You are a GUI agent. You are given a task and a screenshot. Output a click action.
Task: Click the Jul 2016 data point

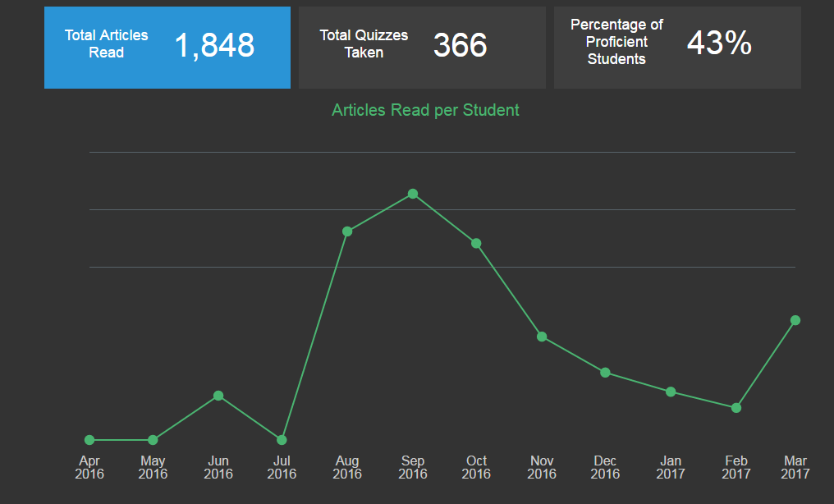coord(282,440)
